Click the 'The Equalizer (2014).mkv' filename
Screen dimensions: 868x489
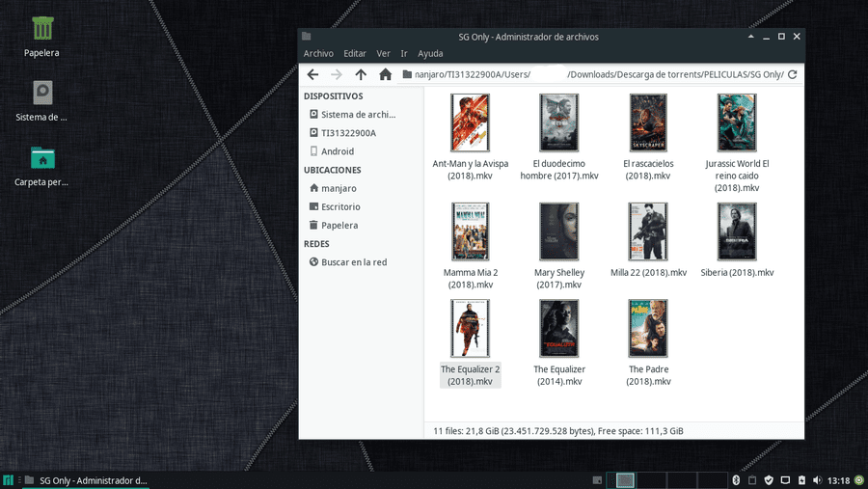click(559, 375)
